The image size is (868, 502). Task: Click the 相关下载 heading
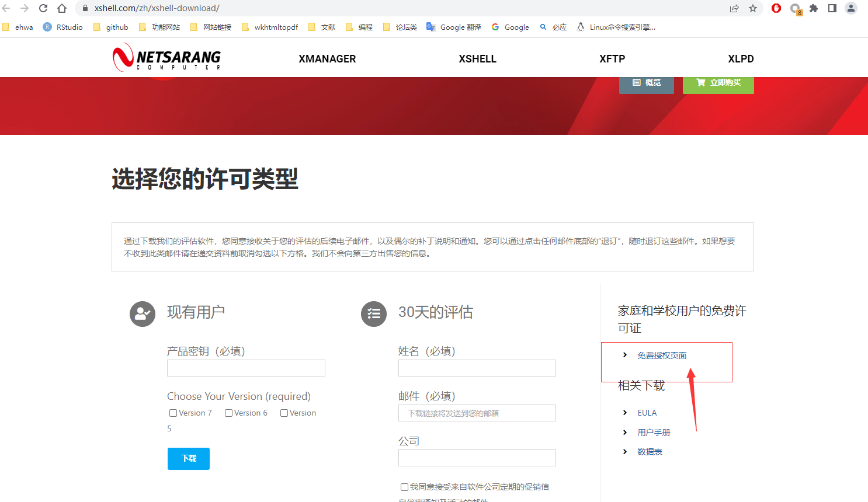pos(641,386)
